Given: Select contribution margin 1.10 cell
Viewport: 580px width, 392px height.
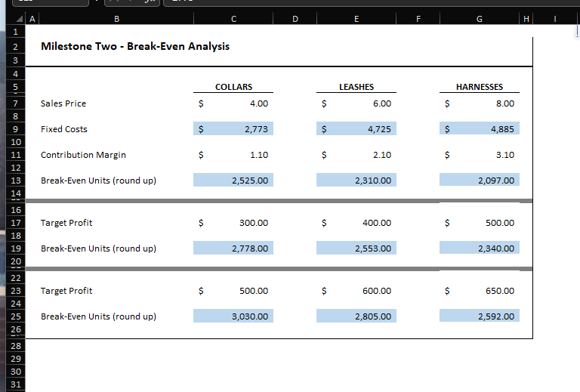Looking at the screenshot, I should (x=233, y=155).
